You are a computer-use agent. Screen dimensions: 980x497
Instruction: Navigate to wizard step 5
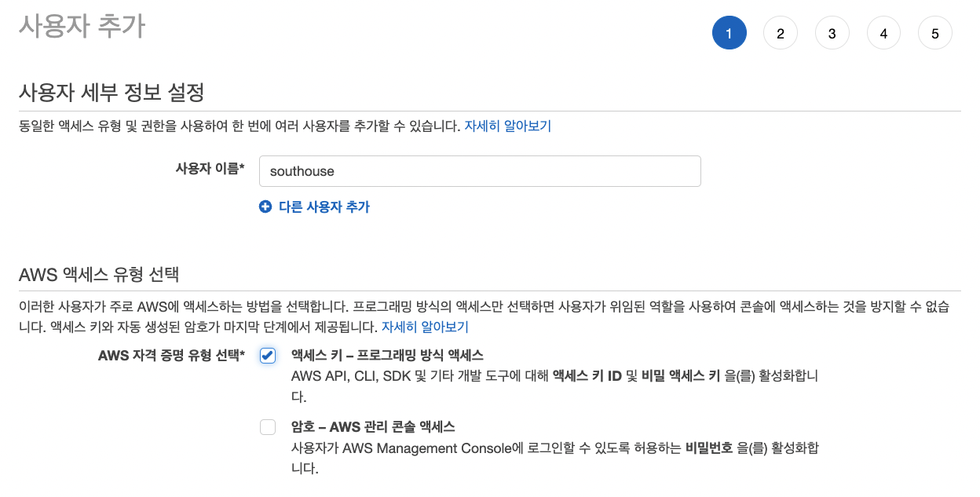coord(935,34)
